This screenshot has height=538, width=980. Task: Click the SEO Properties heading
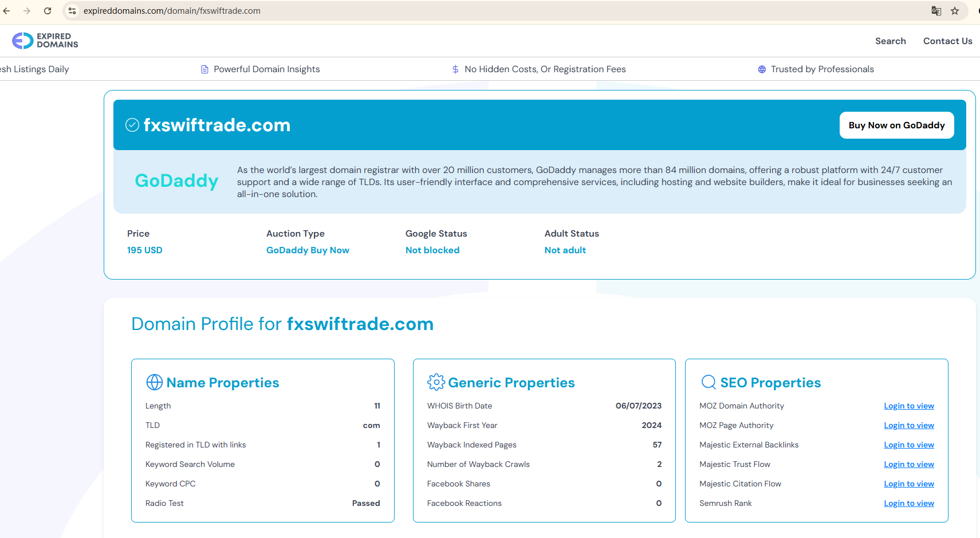pos(771,383)
